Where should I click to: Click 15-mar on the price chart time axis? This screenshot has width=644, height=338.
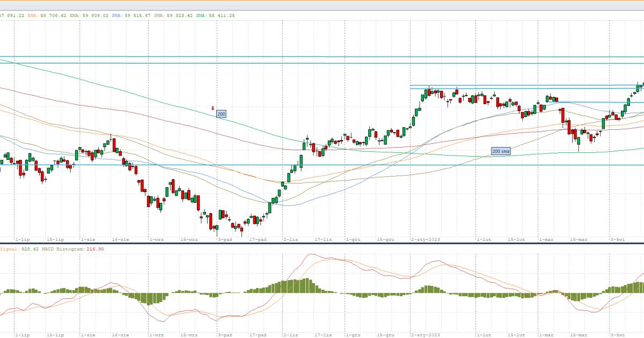(x=579, y=239)
